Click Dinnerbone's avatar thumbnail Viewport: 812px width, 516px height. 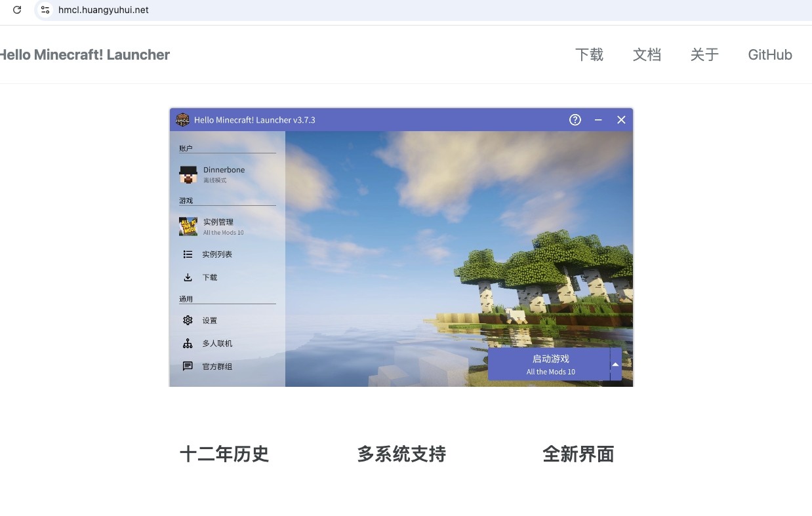click(188, 174)
